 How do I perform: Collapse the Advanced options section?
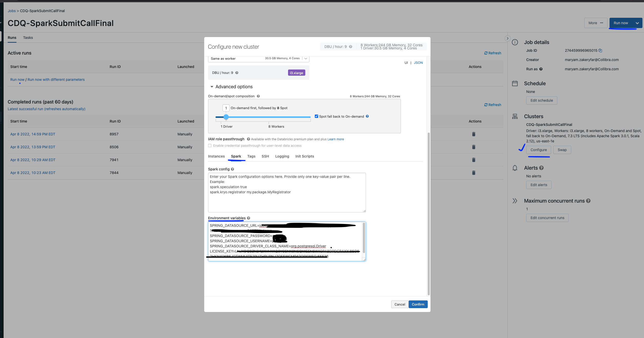(212, 87)
